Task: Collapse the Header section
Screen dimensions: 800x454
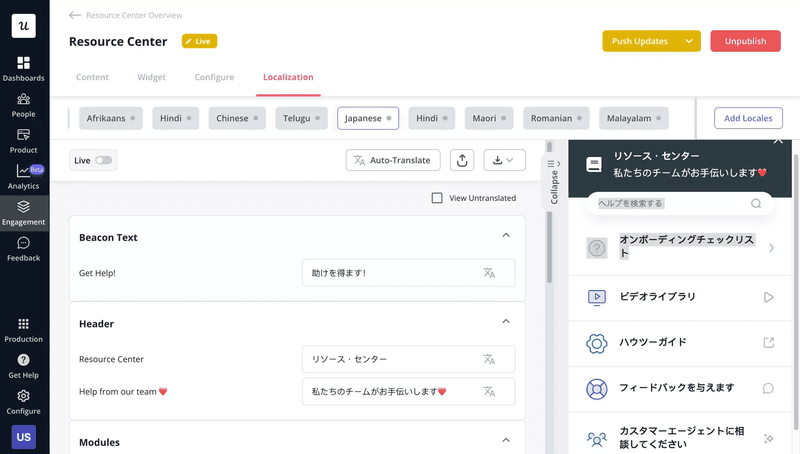Action: (x=506, y=321)
